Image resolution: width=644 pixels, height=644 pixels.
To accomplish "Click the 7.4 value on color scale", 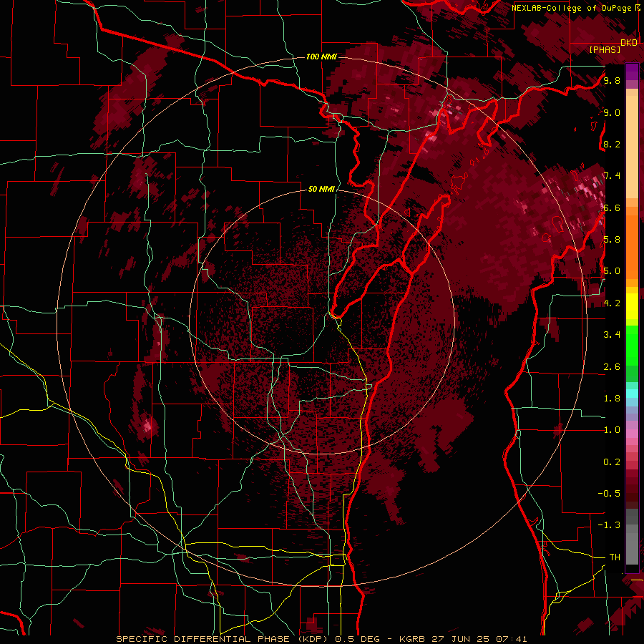I will 612,176.
